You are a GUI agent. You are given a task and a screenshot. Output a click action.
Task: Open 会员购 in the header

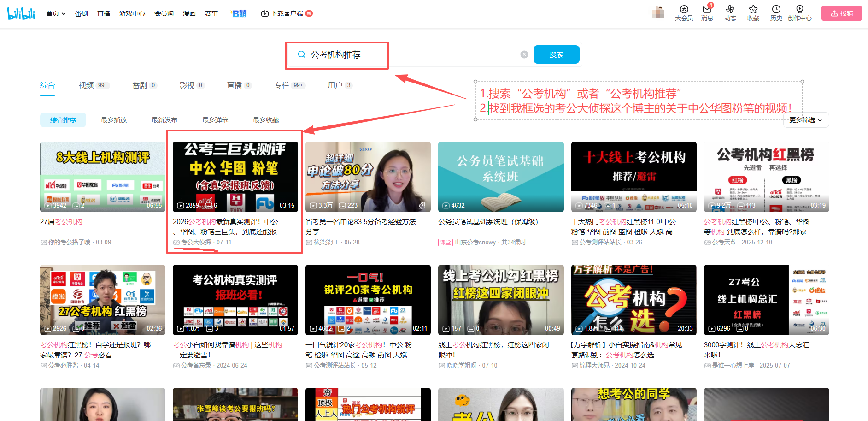pos(164,13)
